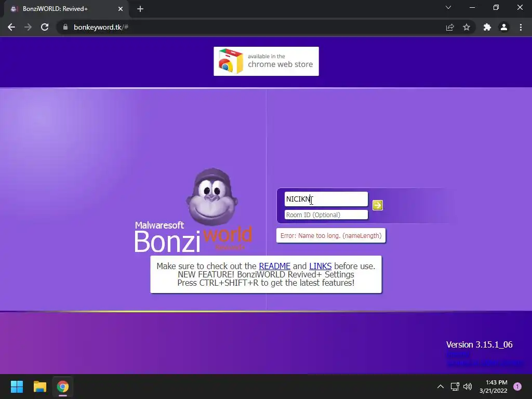Show hidden system tray icons
This screenshot has width=532, height=399.
[x=441, y=387]
